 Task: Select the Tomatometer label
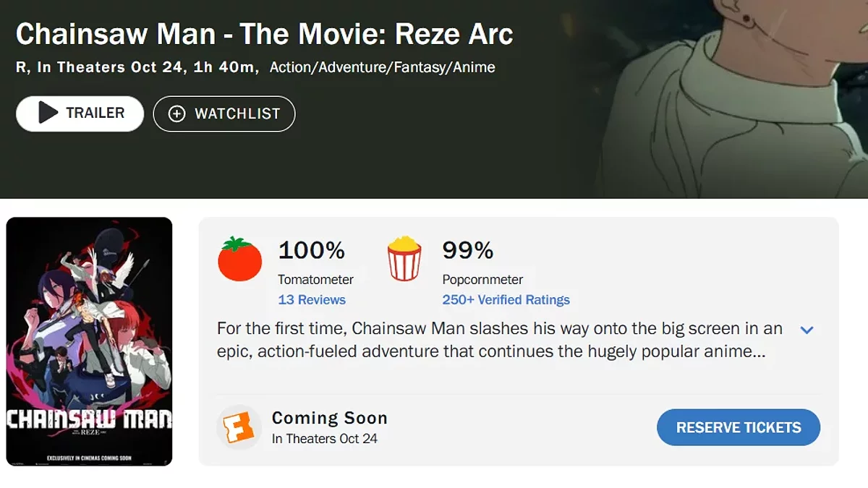pyautogui.click(x=315, y=279)
